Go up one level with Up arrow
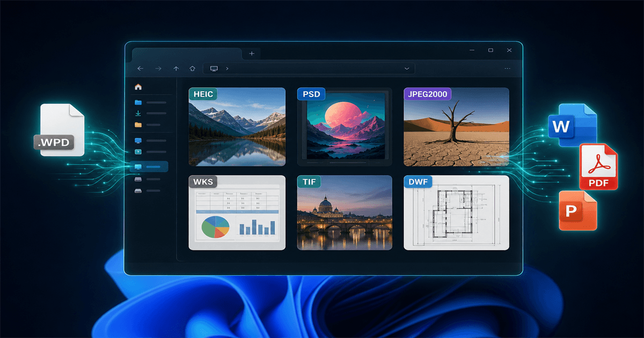 (x=176, y=69)
